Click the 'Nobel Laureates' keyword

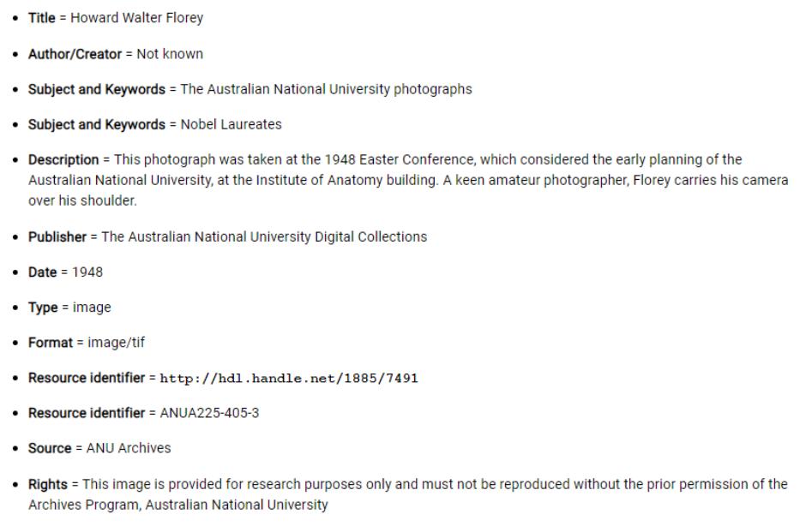(231, 124)
